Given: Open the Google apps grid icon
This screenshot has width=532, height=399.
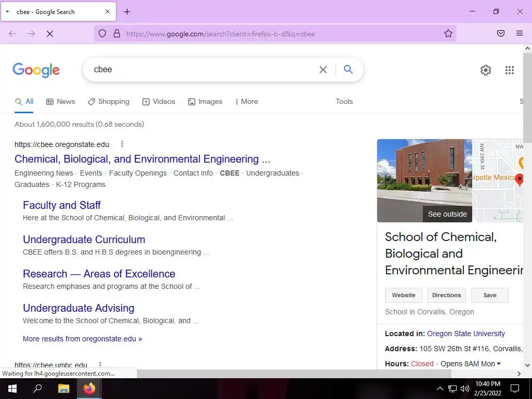Looking at the screenshot, I should pos(509,70).
